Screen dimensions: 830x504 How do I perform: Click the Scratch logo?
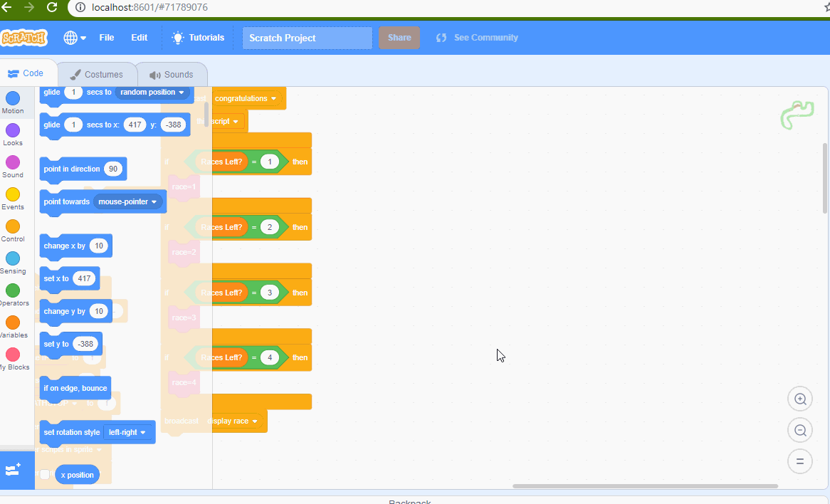coord(23,38)
